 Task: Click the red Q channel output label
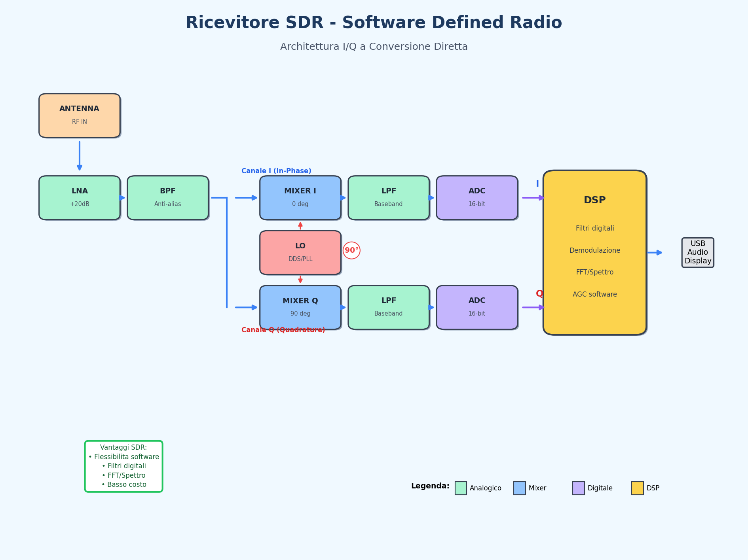(x=539, y=293)
